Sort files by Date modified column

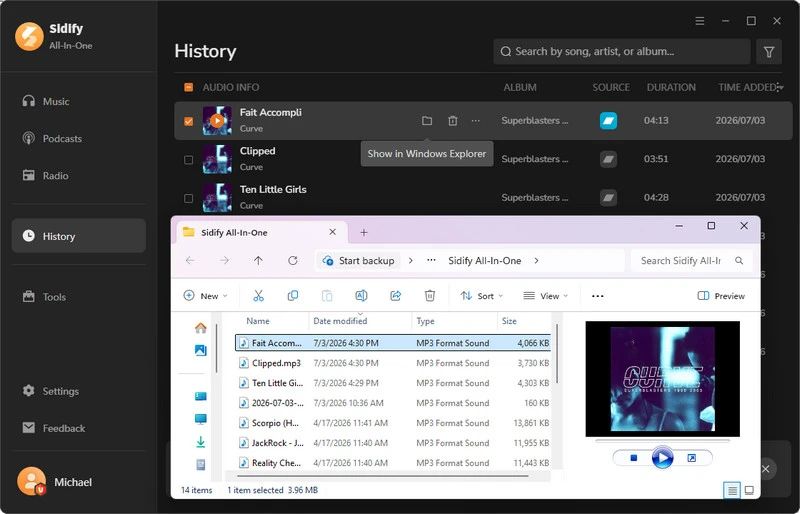(340, 321)
